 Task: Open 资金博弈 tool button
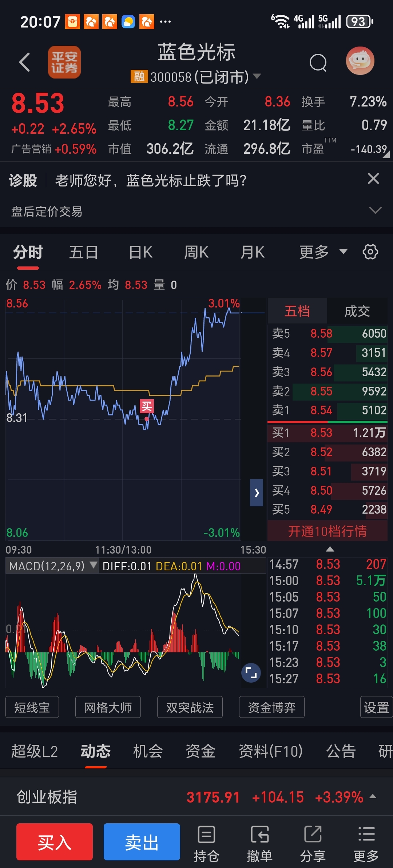tap(272, 707)
